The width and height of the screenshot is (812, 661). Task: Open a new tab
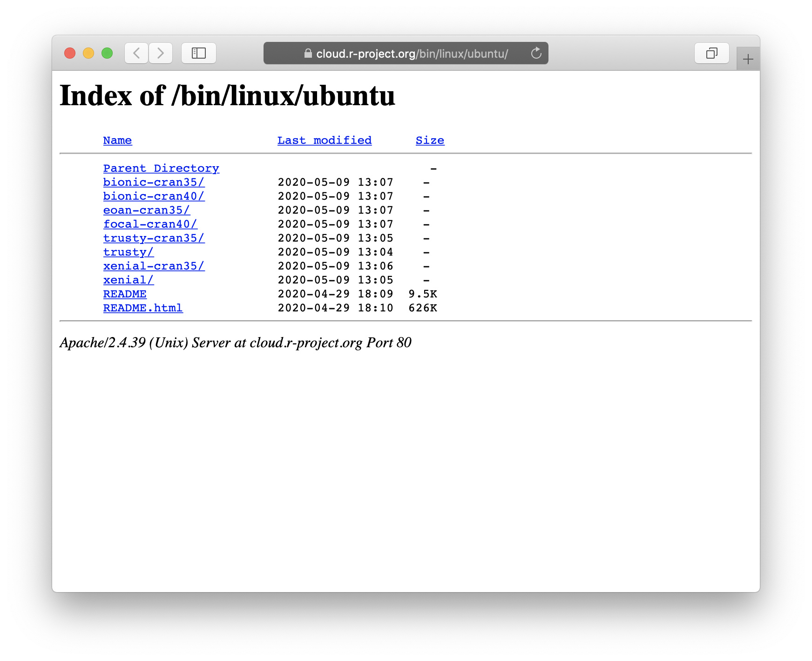pyautogui.click(x=748, y=59)
